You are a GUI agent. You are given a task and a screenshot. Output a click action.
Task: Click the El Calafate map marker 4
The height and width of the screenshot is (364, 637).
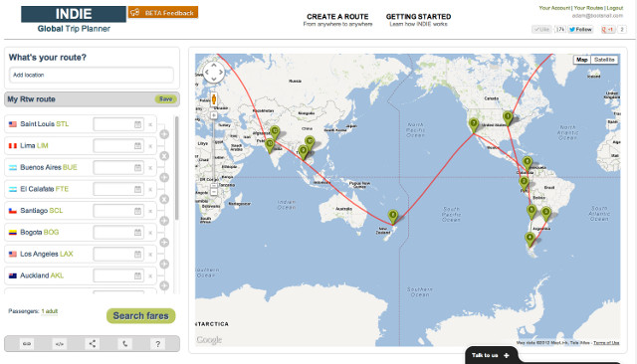530,240
